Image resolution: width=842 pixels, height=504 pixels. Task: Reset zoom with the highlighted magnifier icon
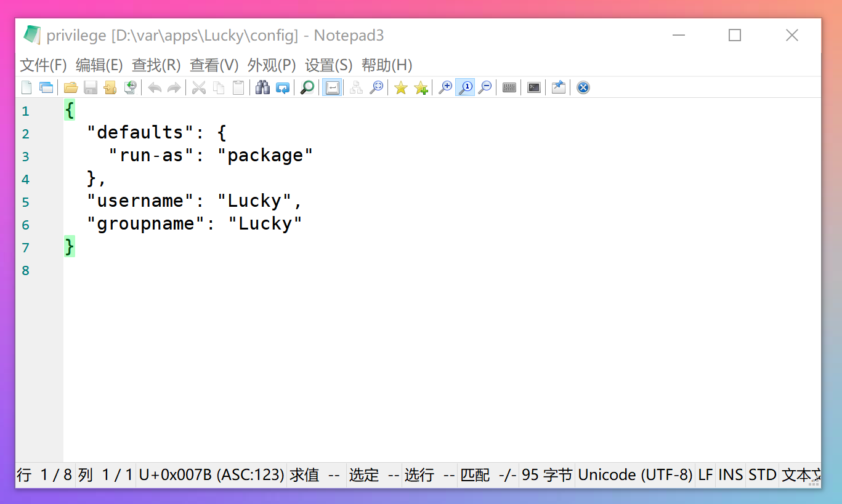pyautogui.click(x=465, y=87)
